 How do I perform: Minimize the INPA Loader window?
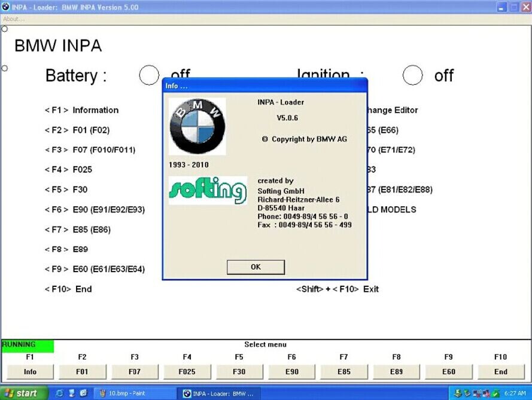[x=502, y=7]
